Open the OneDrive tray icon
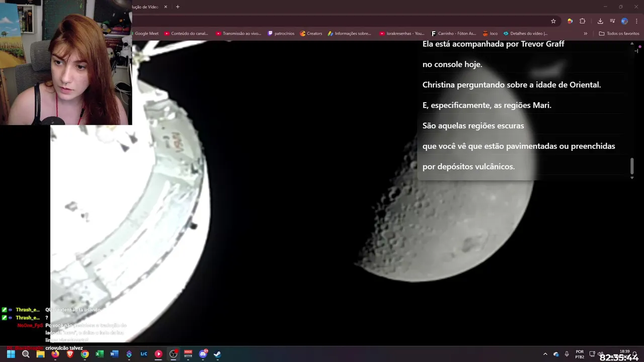Screen dimensions: 644x362 pyautogui.click(x=556, y=354)
